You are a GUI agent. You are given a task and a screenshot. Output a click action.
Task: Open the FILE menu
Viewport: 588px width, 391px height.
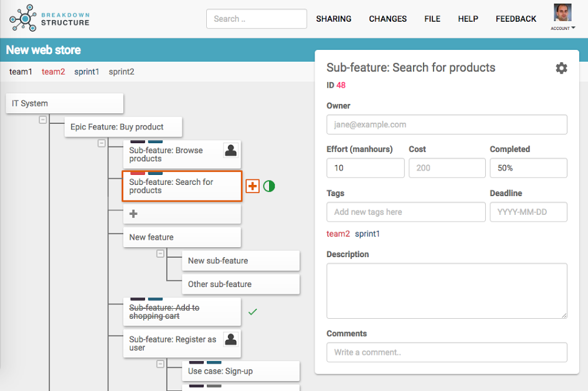[432, 19]
